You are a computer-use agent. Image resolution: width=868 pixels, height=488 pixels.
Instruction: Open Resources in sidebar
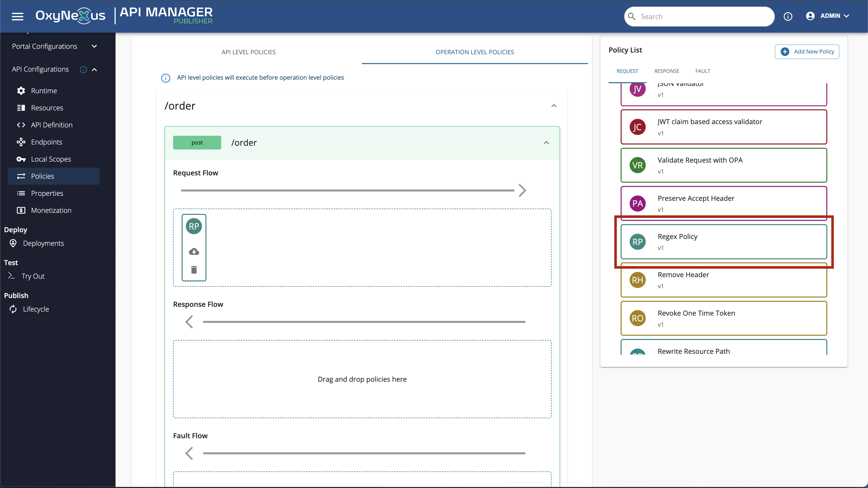pos(47,108)
